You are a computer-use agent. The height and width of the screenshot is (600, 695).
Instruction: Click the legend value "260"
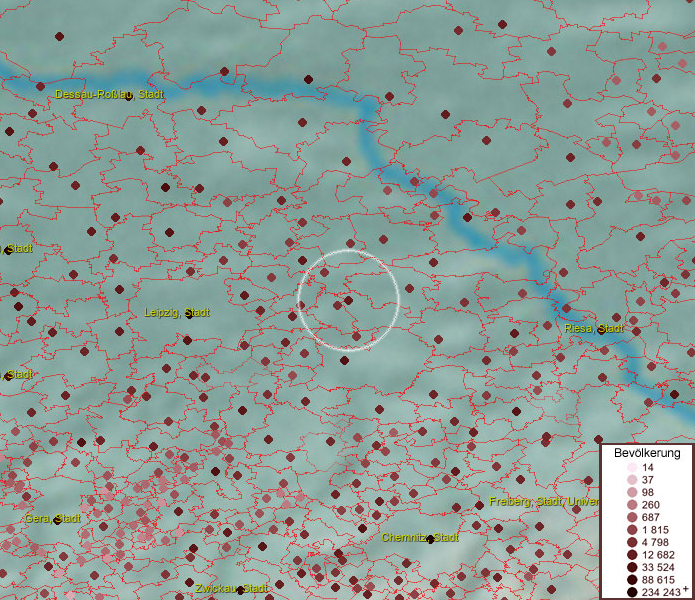[x=651, y=505]
